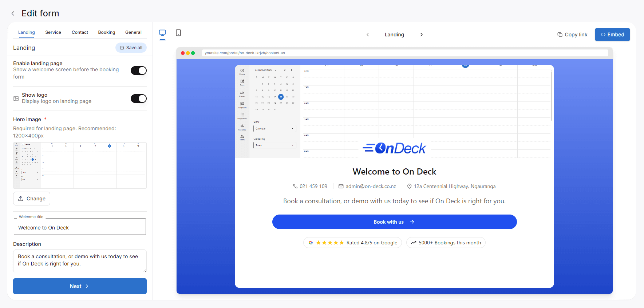
Task: Click the 12a Centennial Highway address text
Action: point(455,186)
